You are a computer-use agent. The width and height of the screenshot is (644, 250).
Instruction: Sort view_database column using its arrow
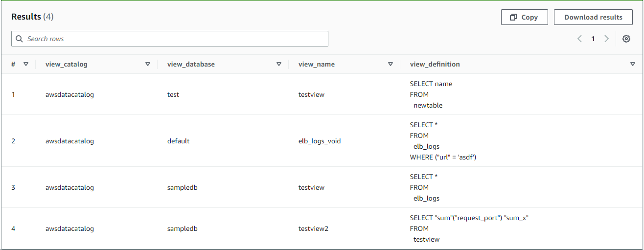click(278, 64)
